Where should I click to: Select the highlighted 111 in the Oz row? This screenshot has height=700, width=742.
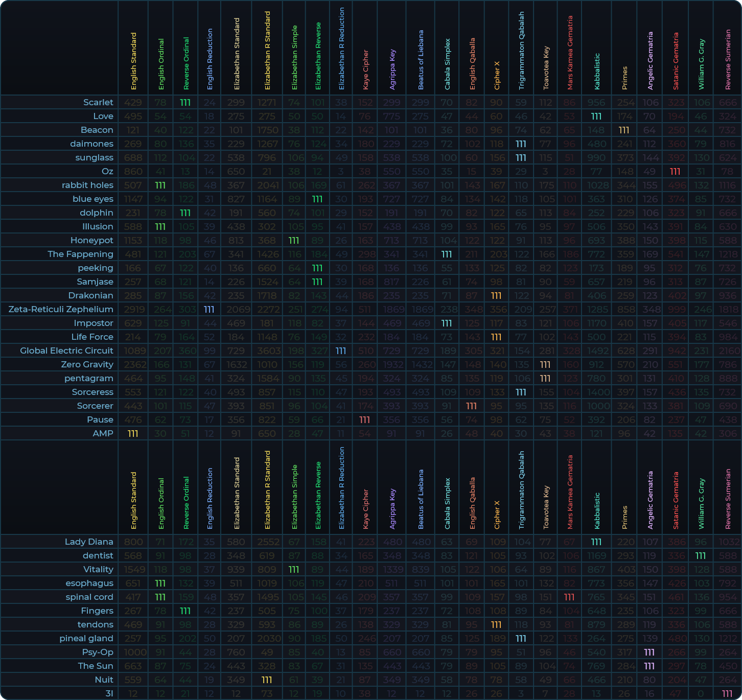[x=675, y=172]
